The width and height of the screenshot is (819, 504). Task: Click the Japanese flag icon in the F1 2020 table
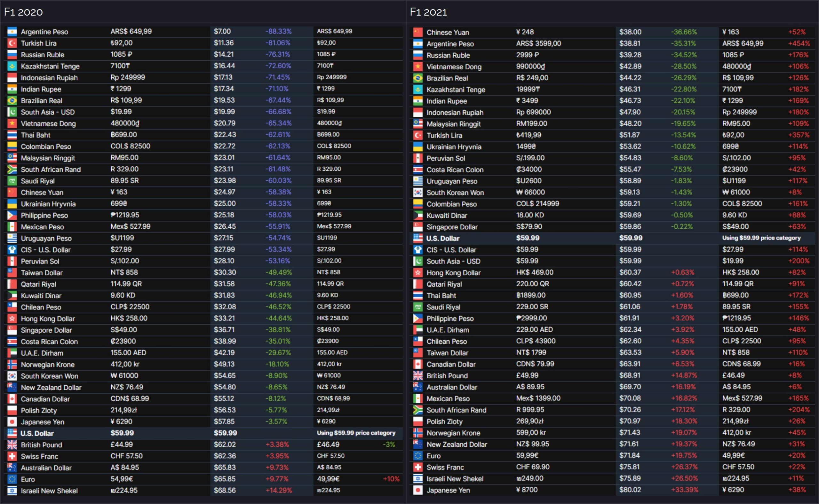point(12,422)
